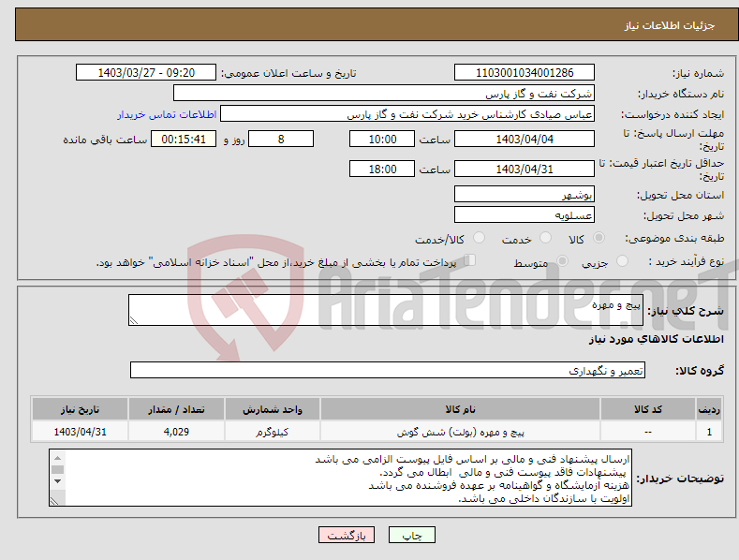Click the announcement date field 1403/03/27 - 09:20

coord(145,73)
